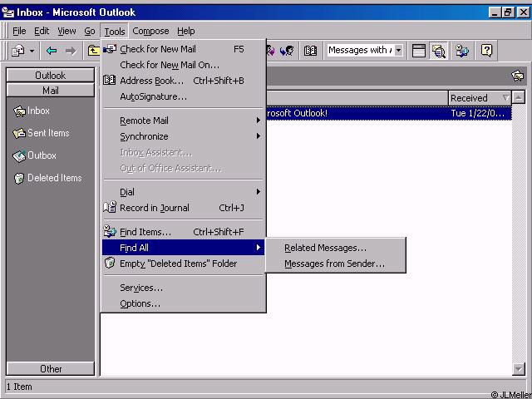Viewport: 532px width, 399px height.
Task: Open Address Book... from Tools menu
Action: [x=183, y=81]
